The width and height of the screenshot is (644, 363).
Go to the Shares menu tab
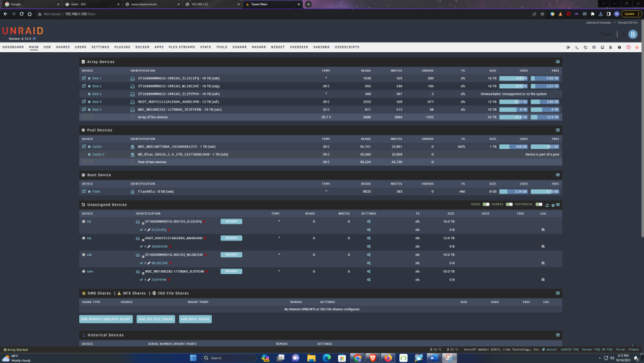click(63, 47)
